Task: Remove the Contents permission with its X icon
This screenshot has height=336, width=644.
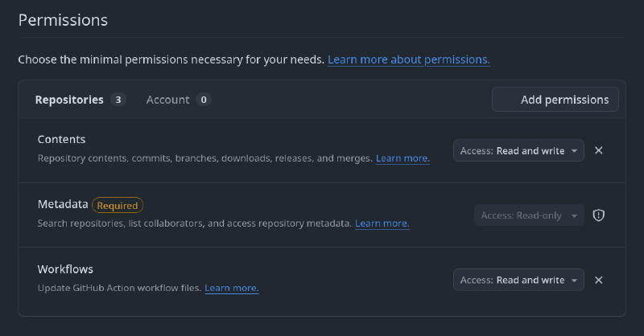Action: click(x=598, y=150)
